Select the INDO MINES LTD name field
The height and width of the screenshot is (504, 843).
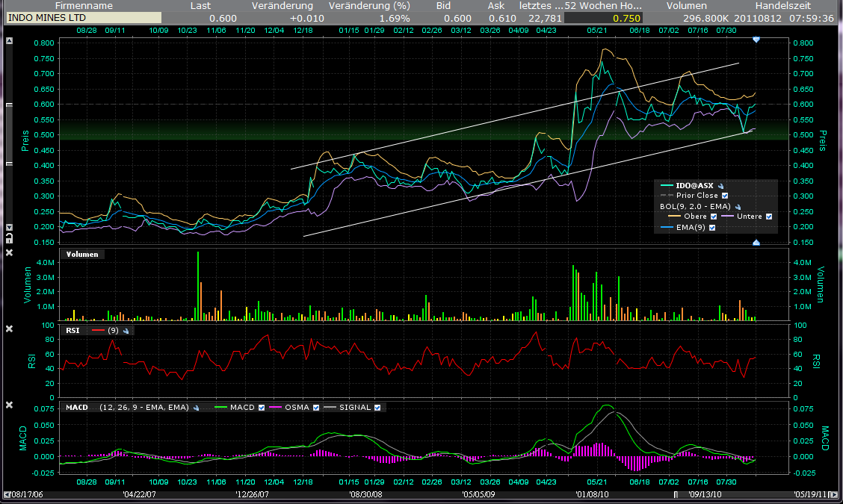(83, 17)
